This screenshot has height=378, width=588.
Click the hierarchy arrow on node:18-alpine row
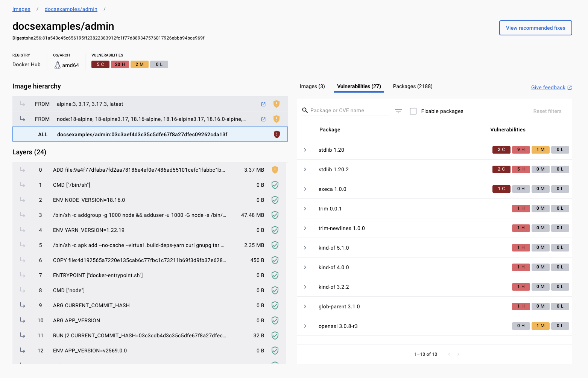[23, 119]
